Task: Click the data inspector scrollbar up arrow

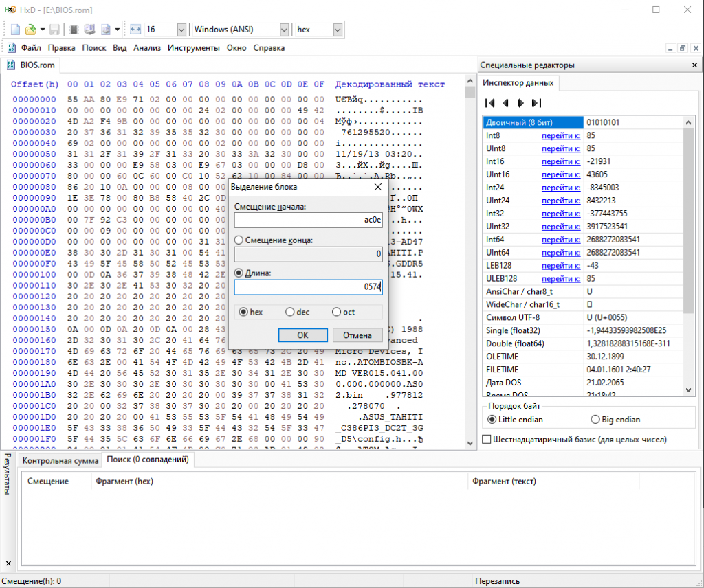Action: 688,122
